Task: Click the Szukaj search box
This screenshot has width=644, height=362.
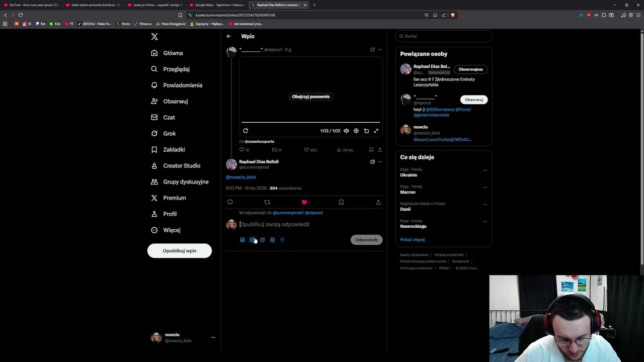Action: (443, 36)
